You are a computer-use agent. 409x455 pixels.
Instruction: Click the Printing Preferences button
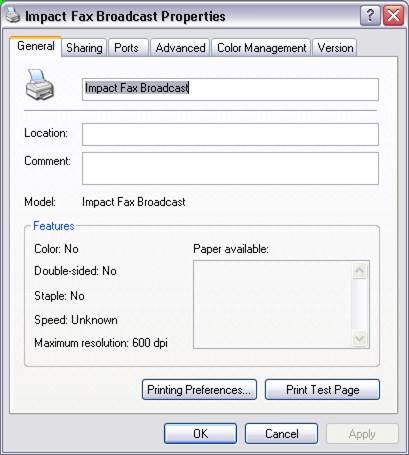(199, 389)
